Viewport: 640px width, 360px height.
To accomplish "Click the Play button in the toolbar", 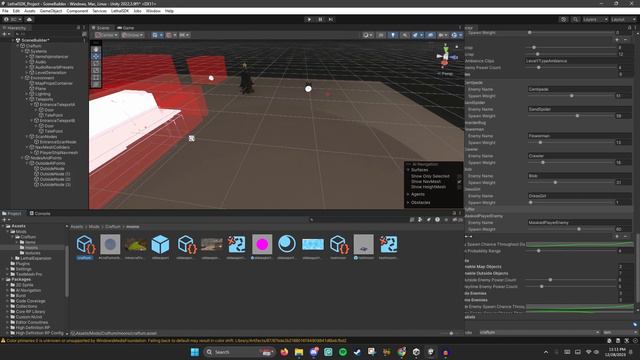I will (309, 19).
